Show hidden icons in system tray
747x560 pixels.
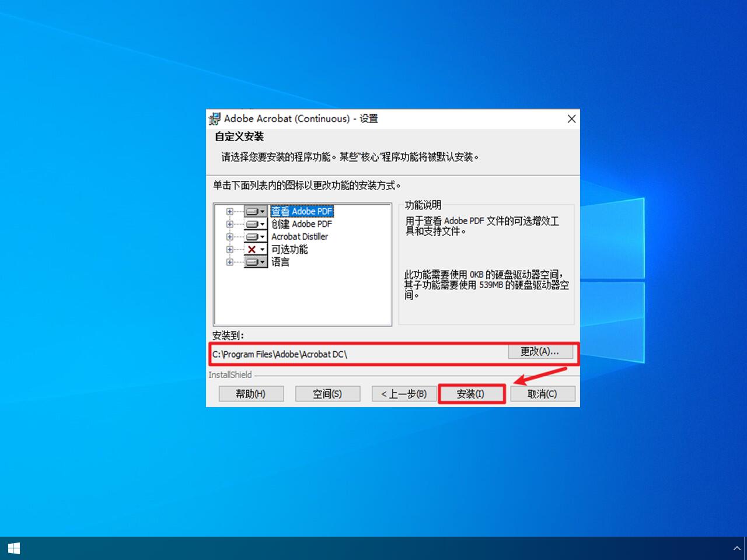tap(736, 548)
